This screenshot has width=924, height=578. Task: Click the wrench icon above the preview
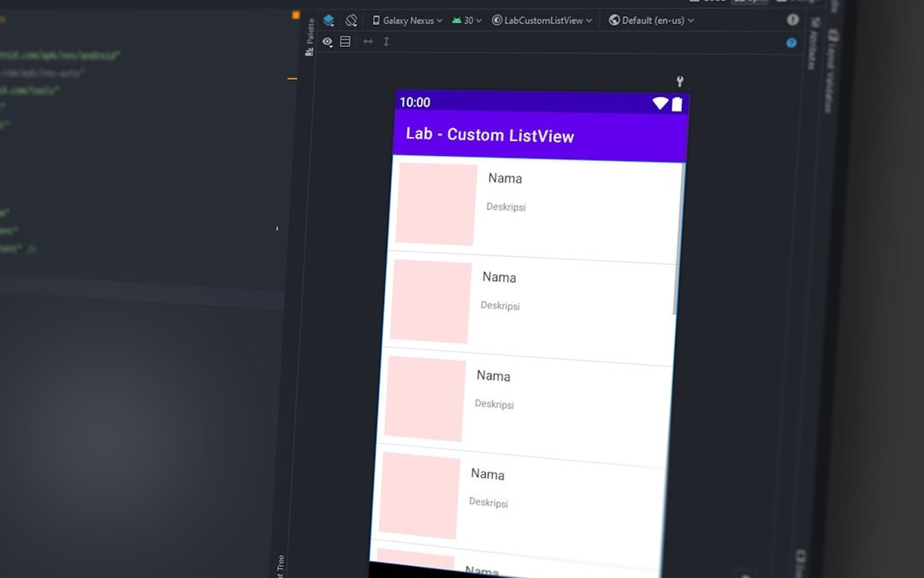(680, 81)
